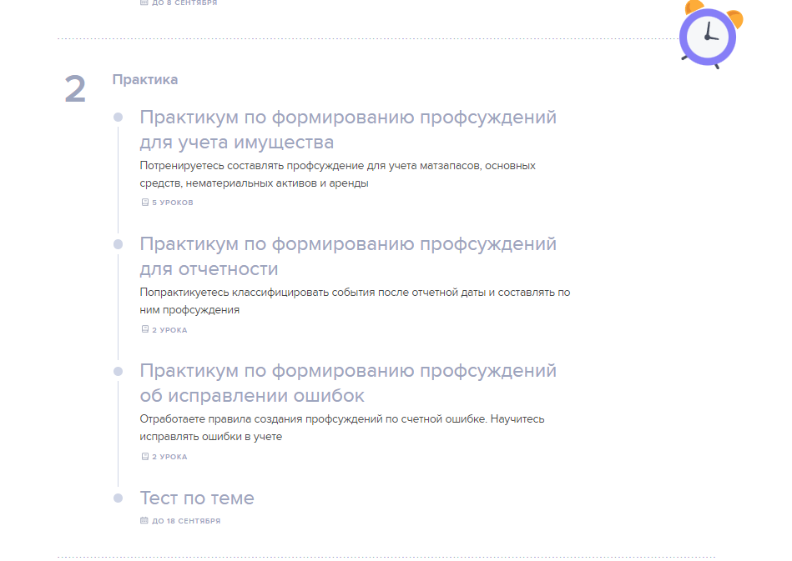This screenshot has height=561, width=792.
Task: Select timeline bullet next to Тест по теме
Action: 118,498
